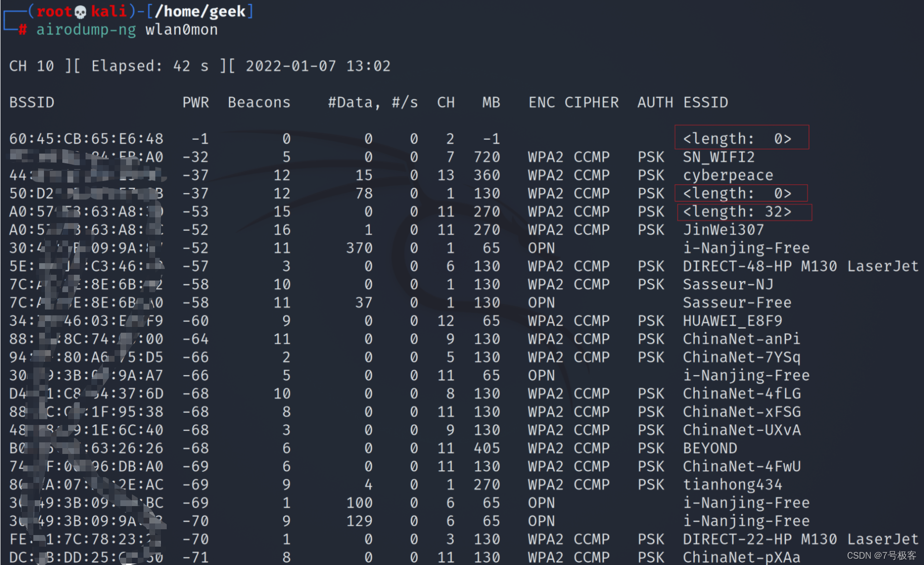The height and width of the screenshot is (565, 924).
Task: Click the Sasseur-Free ESSID
Action: tap(737, 303)
